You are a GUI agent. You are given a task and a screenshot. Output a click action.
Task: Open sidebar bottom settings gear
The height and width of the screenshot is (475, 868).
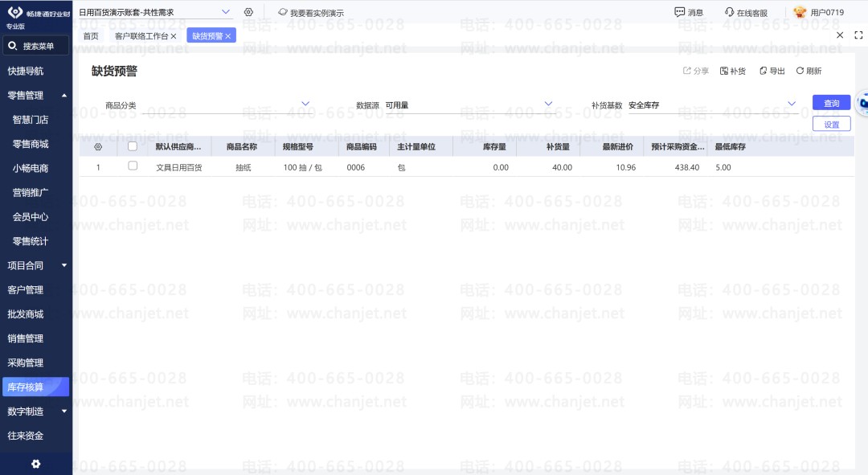tap(36, 464)
